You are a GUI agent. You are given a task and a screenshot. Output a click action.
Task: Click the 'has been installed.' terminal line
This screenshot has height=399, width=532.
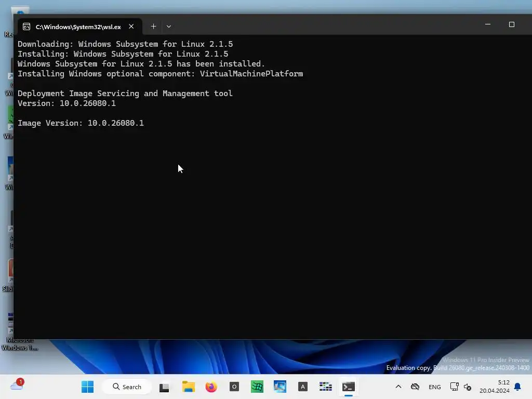(141, 64)
